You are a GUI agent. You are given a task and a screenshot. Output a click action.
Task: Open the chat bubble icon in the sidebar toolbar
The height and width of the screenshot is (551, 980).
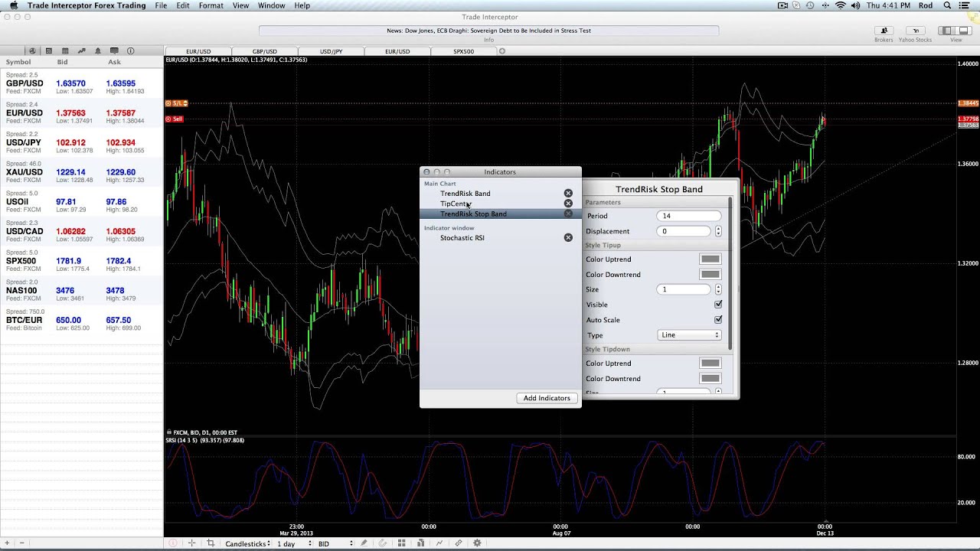114,51
